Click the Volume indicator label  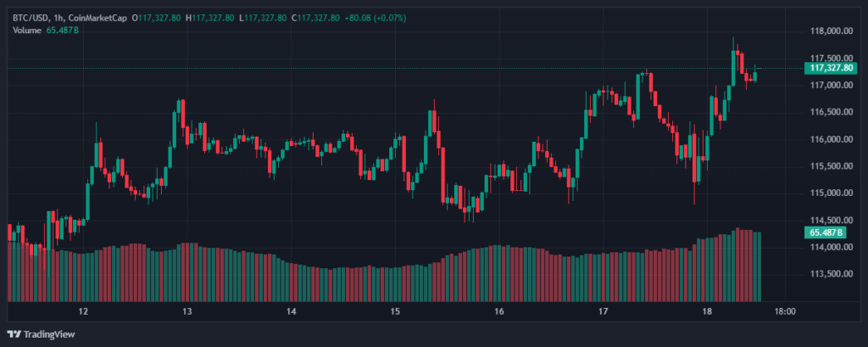(27, 30)
